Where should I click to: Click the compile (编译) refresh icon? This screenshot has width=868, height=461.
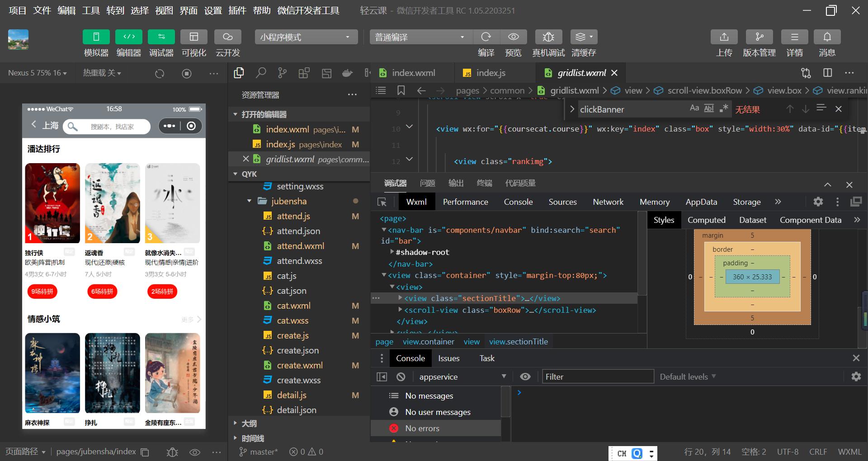tap(486, 37)
